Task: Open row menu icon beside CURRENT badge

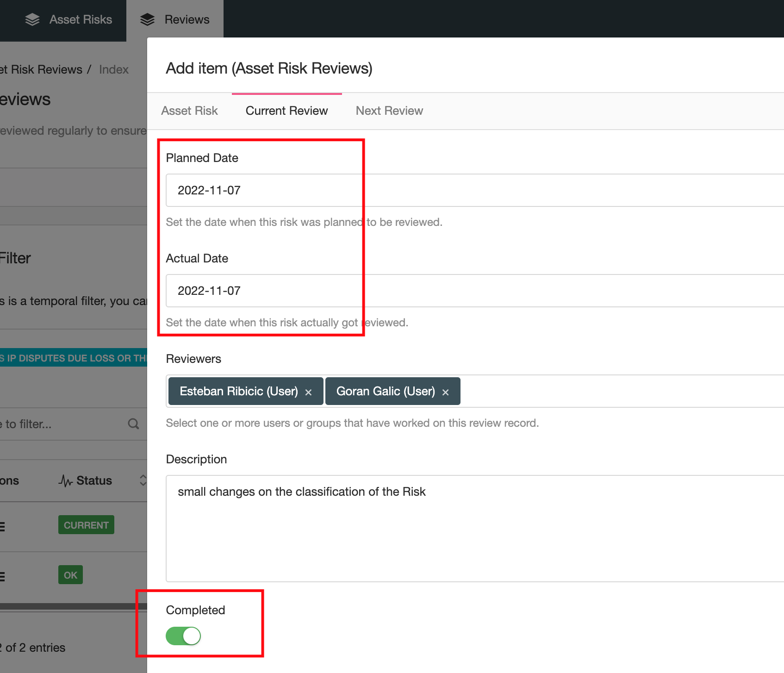Action: point(2,526)
